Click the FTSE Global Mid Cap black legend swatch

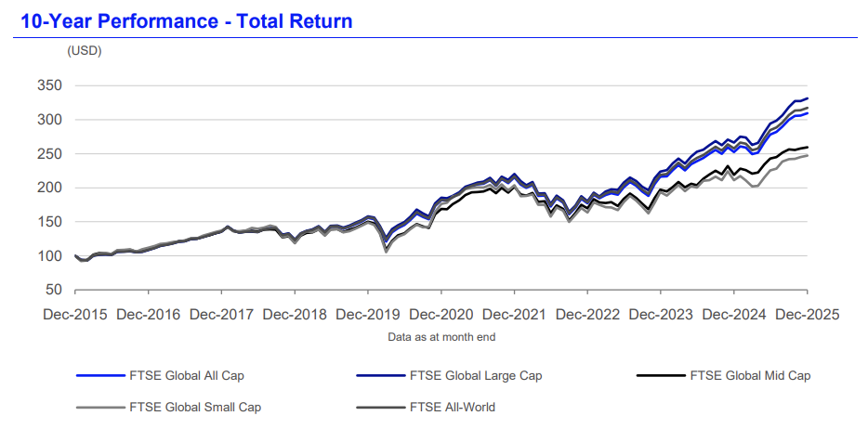(660, 376)
